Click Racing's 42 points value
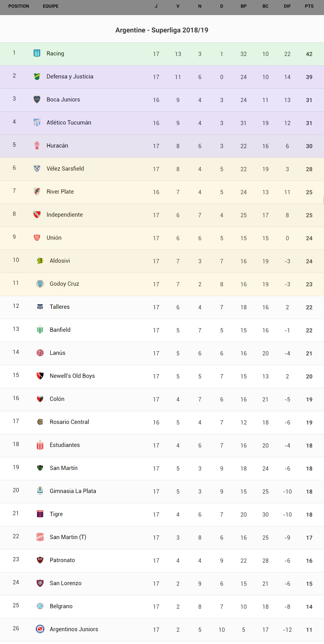Viewport: 324px width, 644px height. [x=309, y=54]
